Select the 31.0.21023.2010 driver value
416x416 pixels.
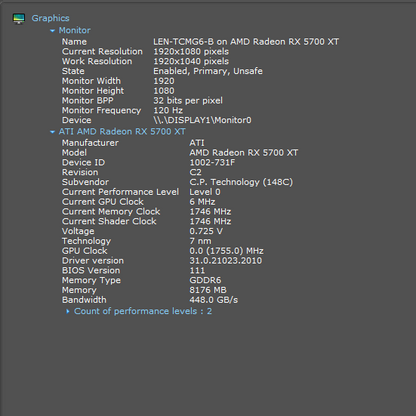225,261
